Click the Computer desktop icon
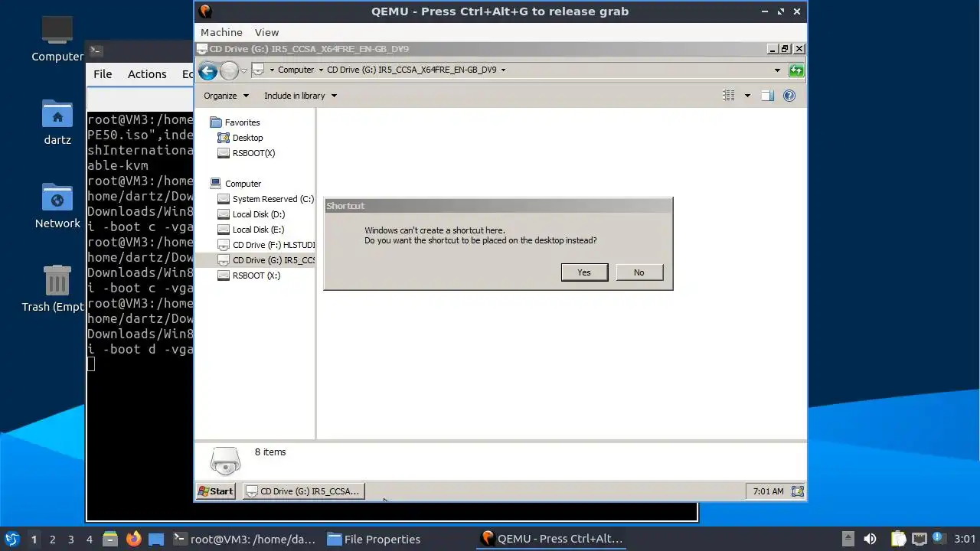Viewport: 980px width, 551px height. tap(57, 38)
